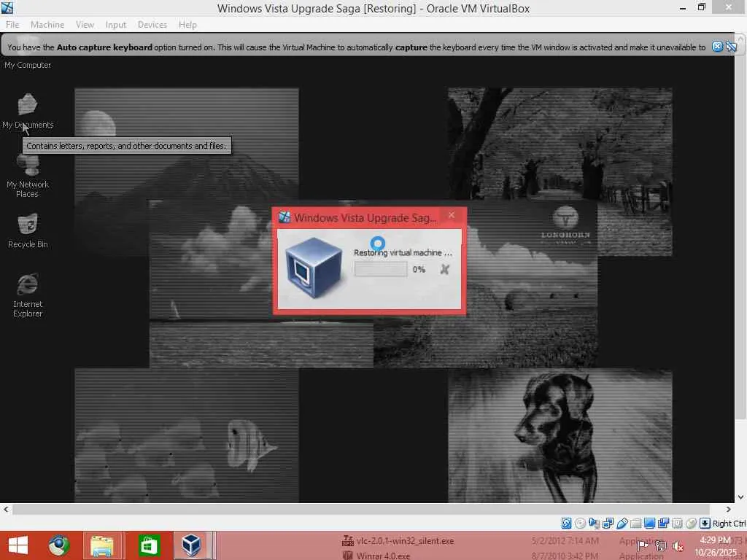The width and height of the screenshot is (747, 560).
Task: Open the Machine menu
Action: [47, 25]
